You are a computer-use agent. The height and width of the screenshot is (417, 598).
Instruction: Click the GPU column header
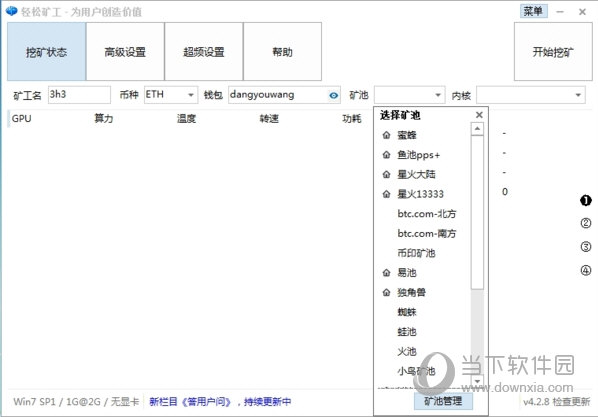pos(21,119)
